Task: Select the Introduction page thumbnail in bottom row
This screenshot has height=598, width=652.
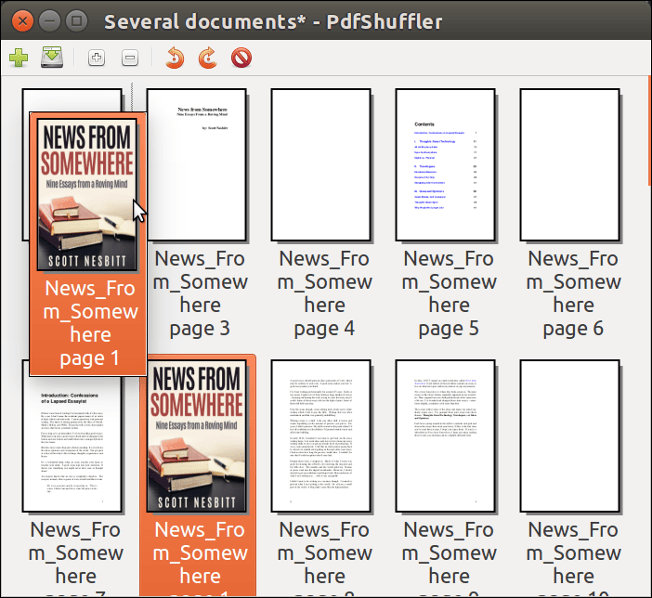Action: click(x=73, y=437)
